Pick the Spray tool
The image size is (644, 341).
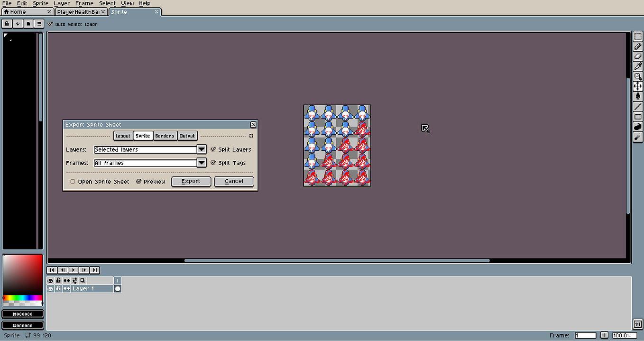(638, 137)
